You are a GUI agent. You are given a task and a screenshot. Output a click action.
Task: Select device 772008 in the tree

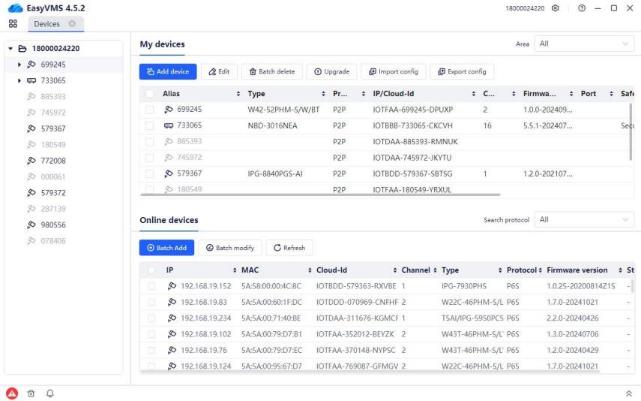[53, 160]
